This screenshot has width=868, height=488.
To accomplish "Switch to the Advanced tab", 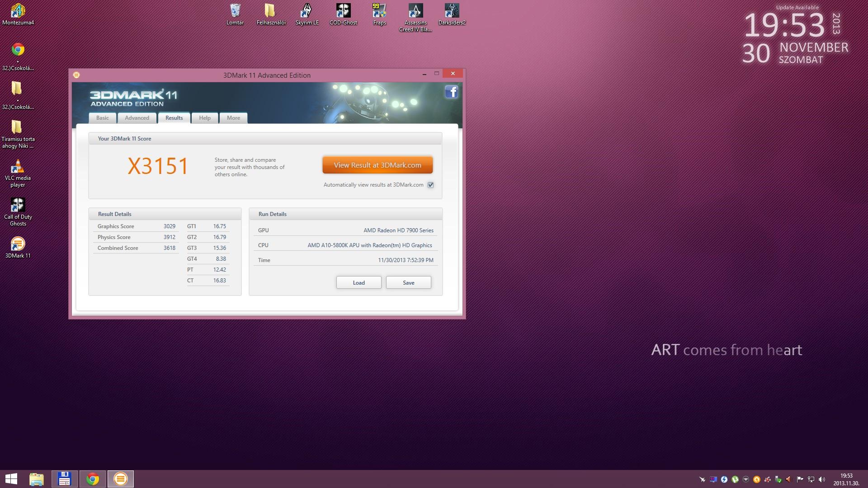I will coord(137,118).
